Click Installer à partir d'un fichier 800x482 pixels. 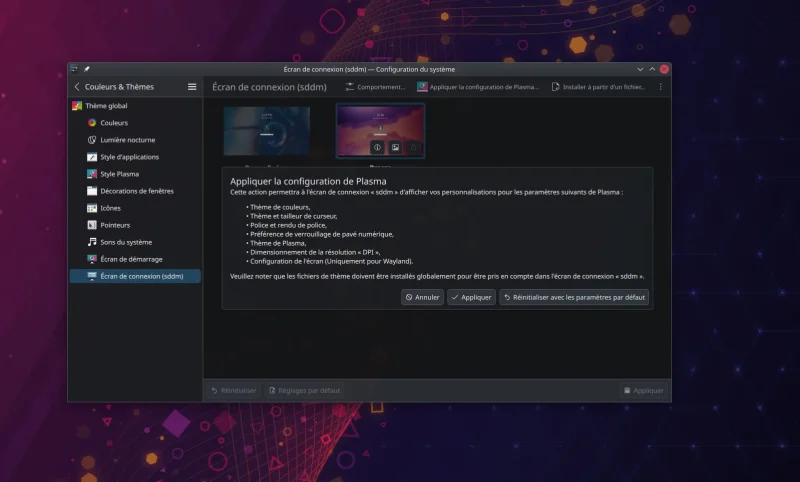[598, 87]
